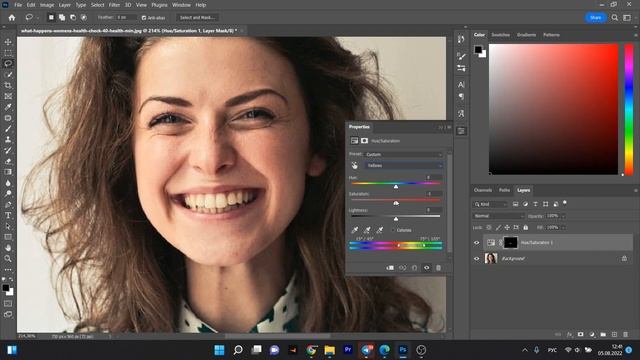Filter layers by pixel type
This screenshot has width=640, height=360.
[x=516, y=204]
